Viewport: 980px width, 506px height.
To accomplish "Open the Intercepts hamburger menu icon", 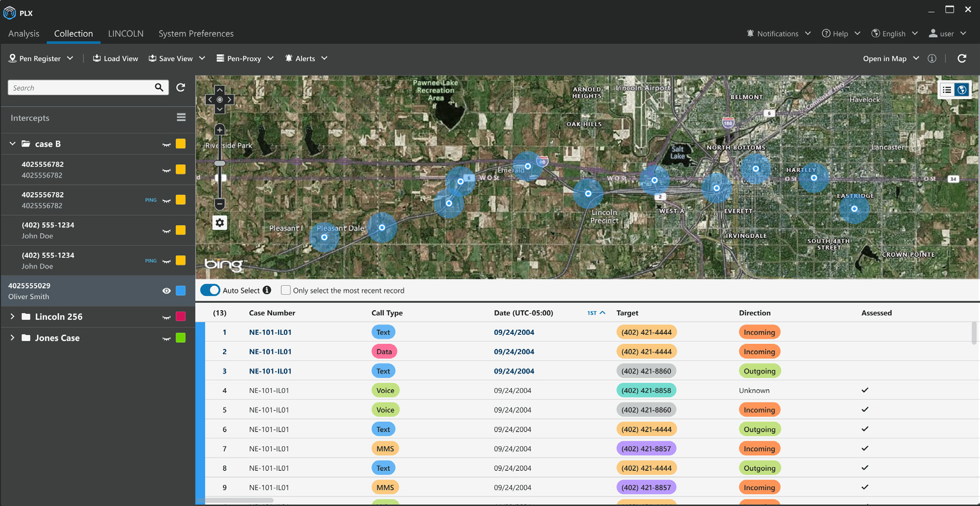I will [x=181, y=118].
